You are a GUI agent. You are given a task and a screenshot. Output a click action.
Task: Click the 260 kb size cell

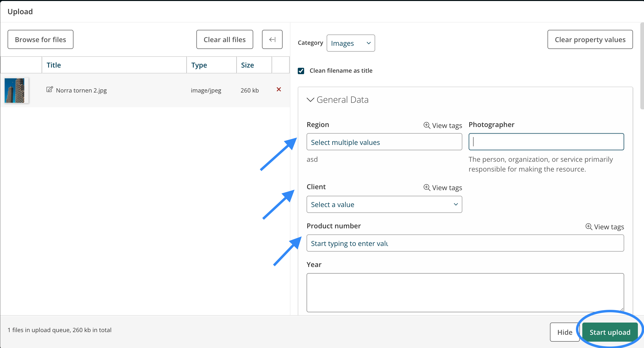point(250,91)
